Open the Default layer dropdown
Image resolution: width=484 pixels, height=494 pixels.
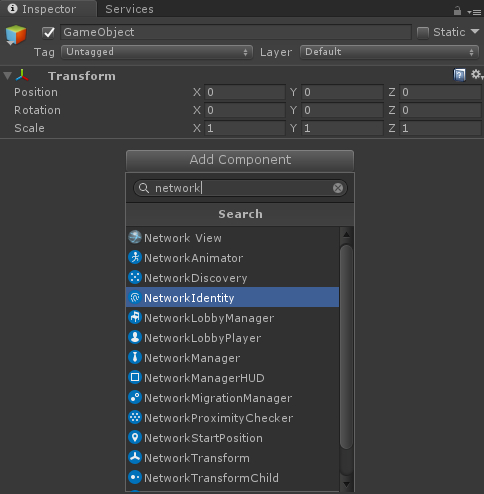[x=389, y=52]
